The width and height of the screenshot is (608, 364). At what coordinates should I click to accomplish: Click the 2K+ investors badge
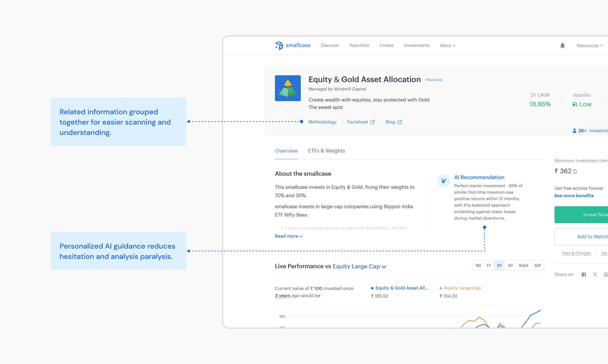[588, 131]
